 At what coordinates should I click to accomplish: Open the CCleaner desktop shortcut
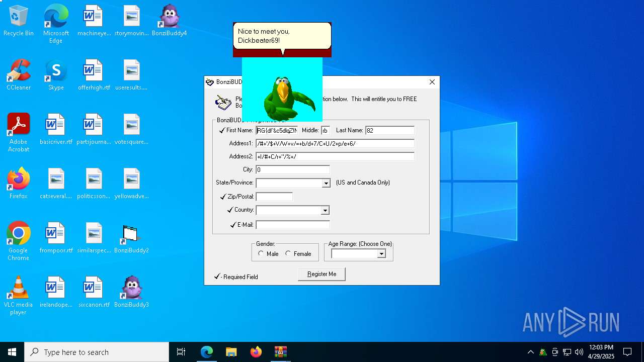[19, 75]
